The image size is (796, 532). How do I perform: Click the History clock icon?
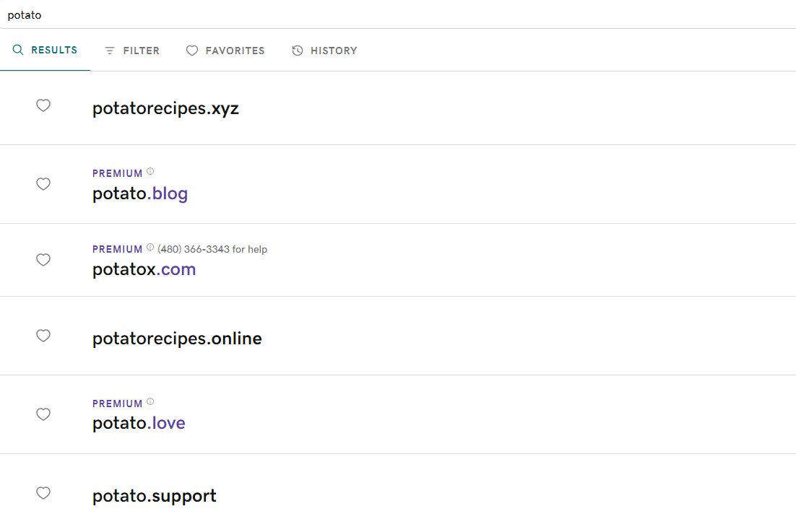(x=298, y=51)
